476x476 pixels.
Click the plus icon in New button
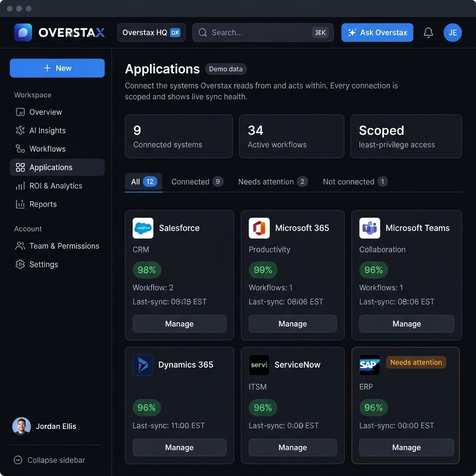pyautogui.click(x=47, y=68)
